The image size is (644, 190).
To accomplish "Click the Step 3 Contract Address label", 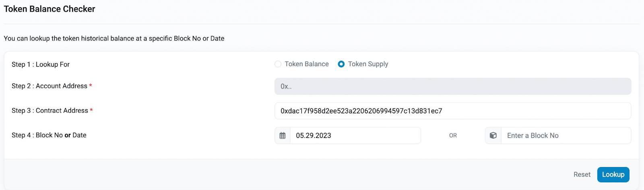I will (50, 111).
